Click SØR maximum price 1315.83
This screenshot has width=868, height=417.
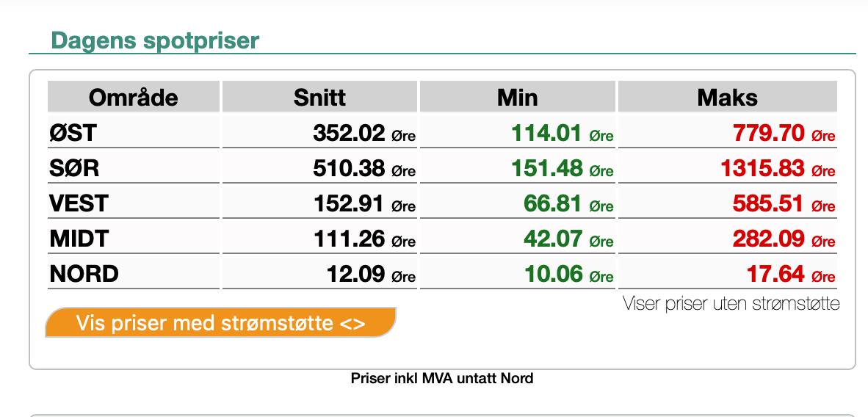[762, 168]
